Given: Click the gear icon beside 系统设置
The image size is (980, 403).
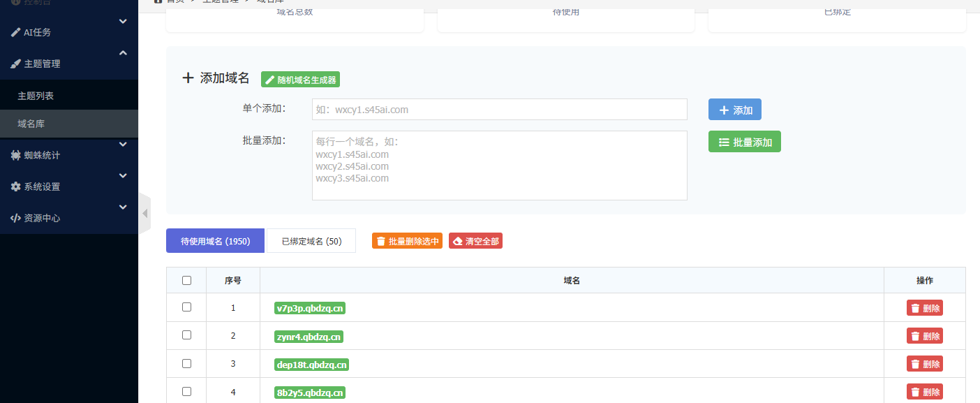Looking at the screenshot, I should [x=15, y=186].
